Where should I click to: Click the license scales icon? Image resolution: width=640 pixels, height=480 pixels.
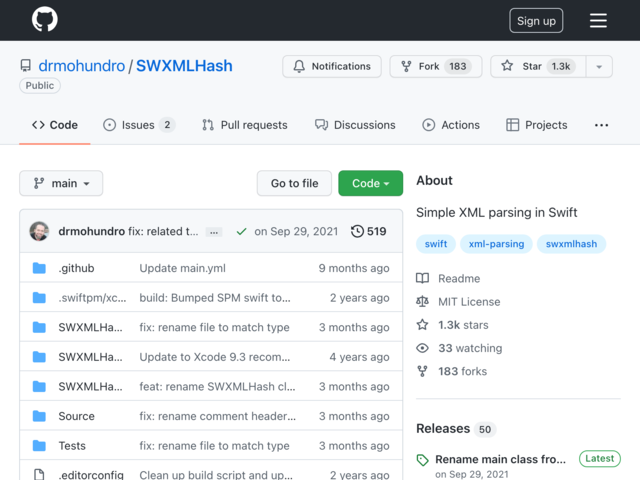tap(422, 302)
